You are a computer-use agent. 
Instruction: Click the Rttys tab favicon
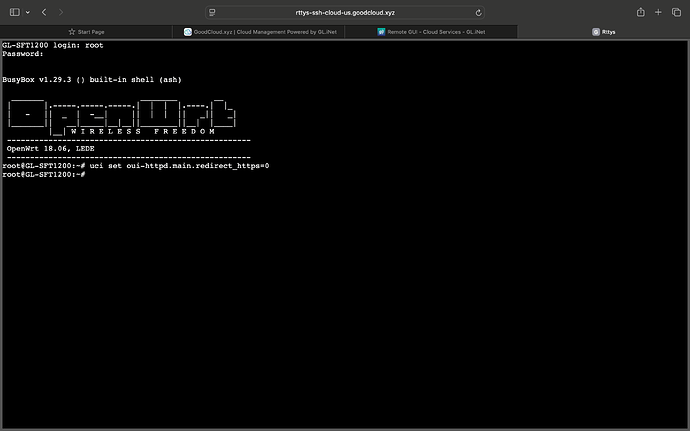click(x=596, y=32)
